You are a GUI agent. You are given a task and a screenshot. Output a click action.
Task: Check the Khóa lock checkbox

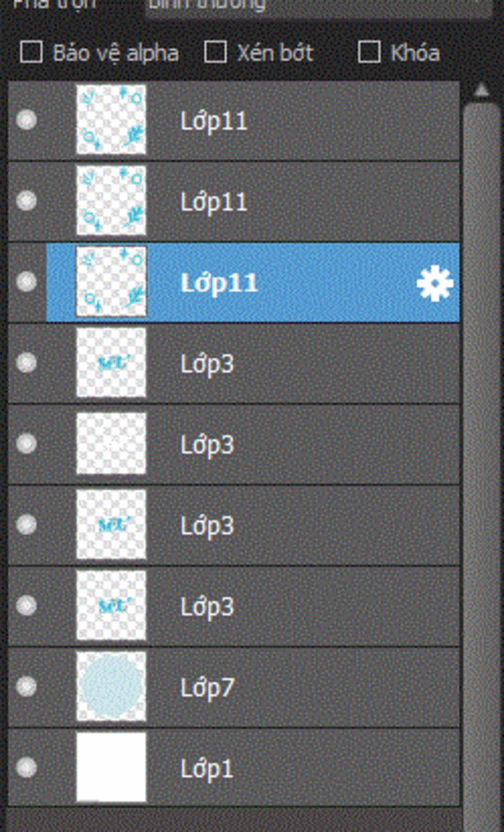click(x=369, y=52)
